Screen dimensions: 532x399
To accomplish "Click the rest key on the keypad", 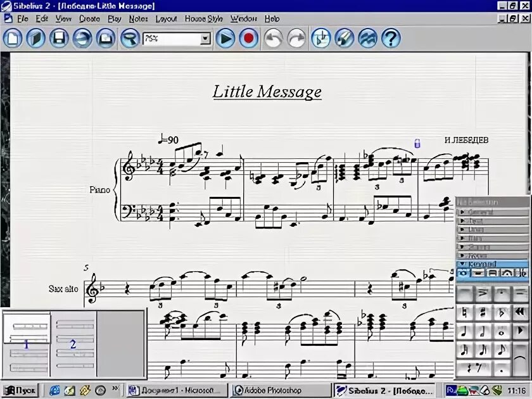I will (x=474, y=368).
